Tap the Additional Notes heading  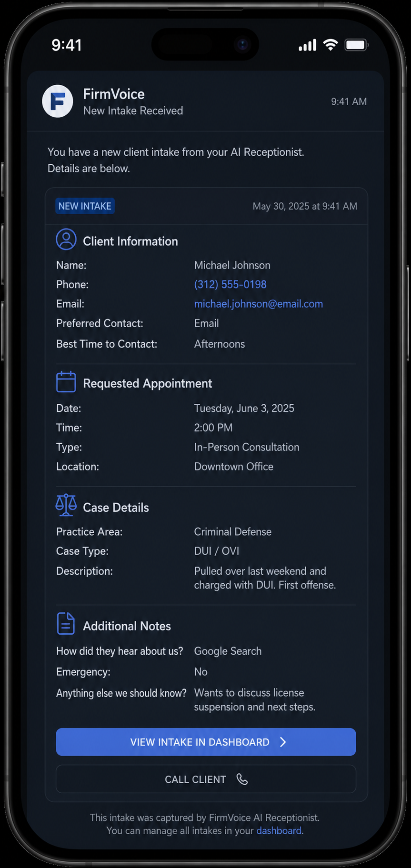coord(127,626)
